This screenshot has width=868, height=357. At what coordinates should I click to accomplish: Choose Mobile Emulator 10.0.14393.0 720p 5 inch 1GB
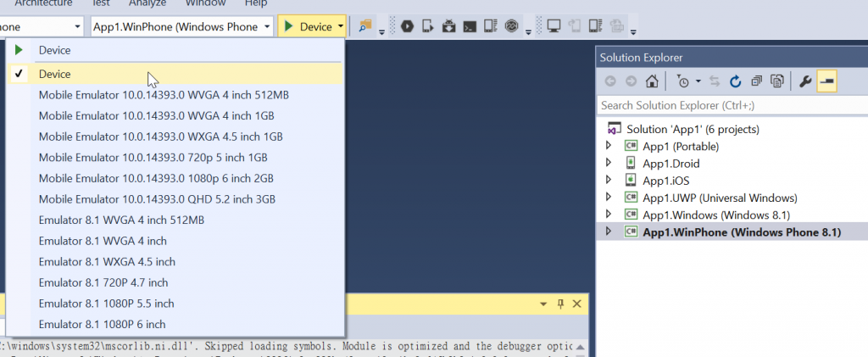[x=175, y=158]
